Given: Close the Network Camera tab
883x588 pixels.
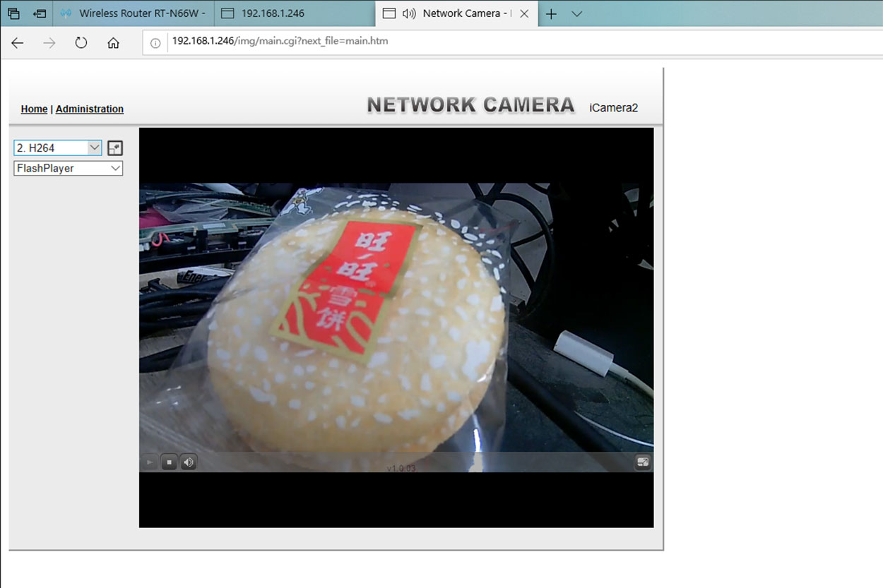Looking at the screenshot, I should (x=524, y=13).
